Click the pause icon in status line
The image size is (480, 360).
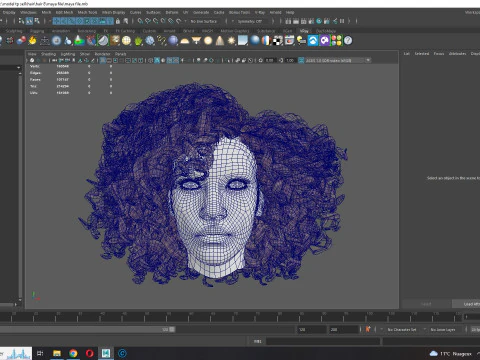point(342,21)
